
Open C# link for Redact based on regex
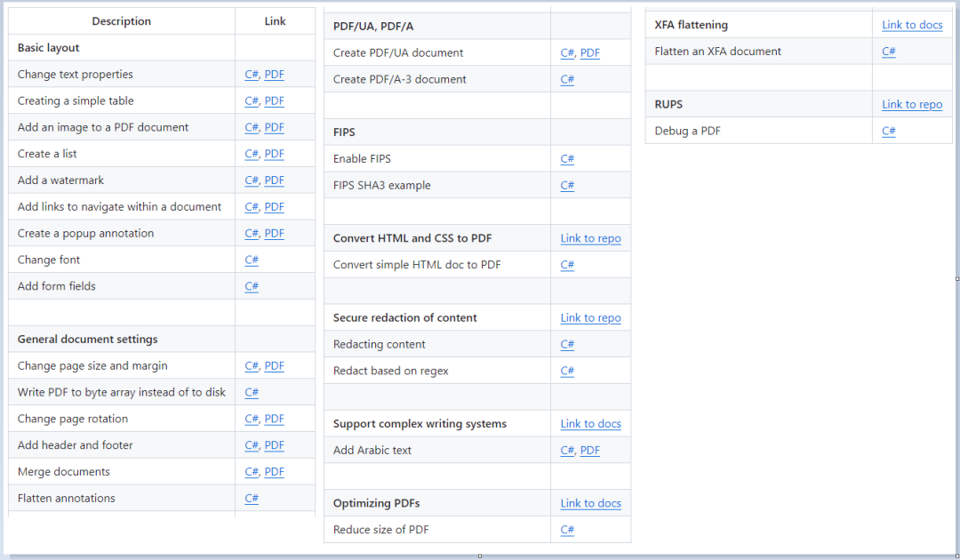[567, 371]
